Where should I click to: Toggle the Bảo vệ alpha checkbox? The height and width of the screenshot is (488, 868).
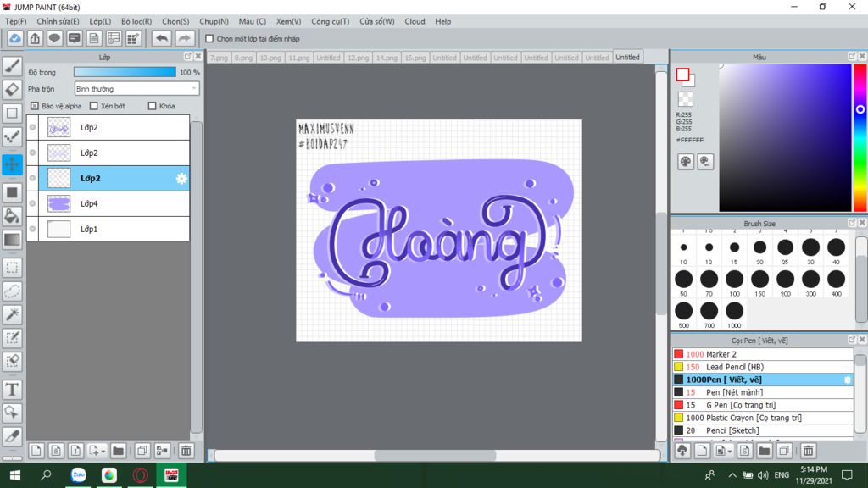[34, 106]
